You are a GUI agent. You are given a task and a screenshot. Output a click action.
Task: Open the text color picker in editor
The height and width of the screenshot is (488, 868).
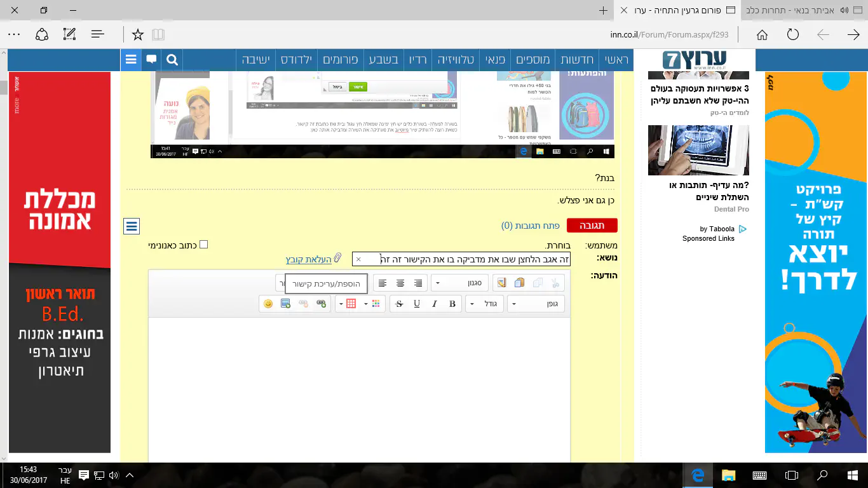pos(372,304)
